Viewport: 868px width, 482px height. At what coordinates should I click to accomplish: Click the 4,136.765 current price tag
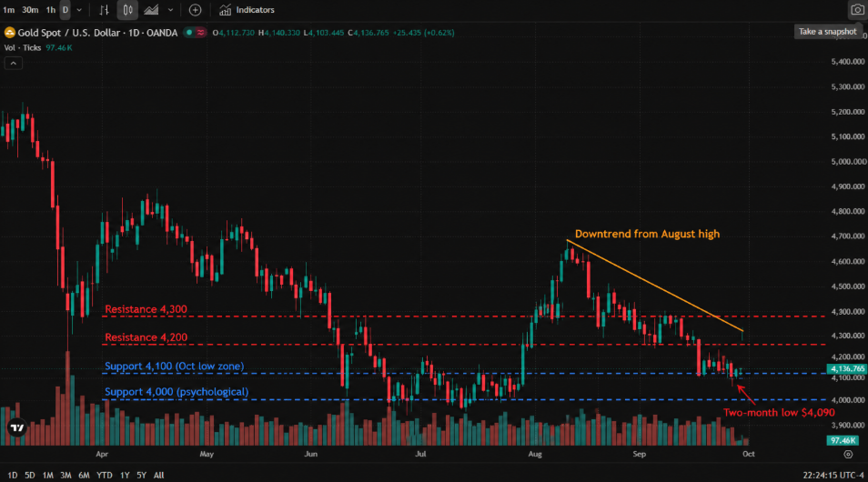(846, 368)
